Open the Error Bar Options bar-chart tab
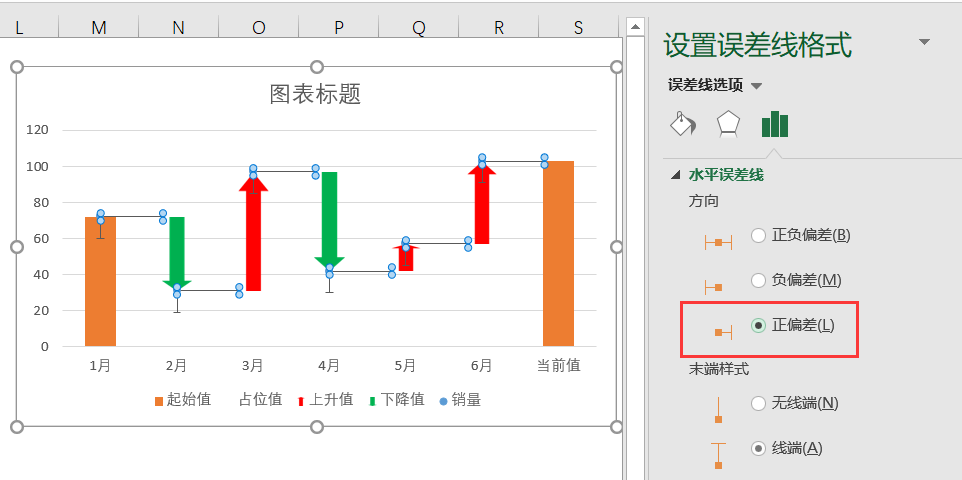 point(775,124)
